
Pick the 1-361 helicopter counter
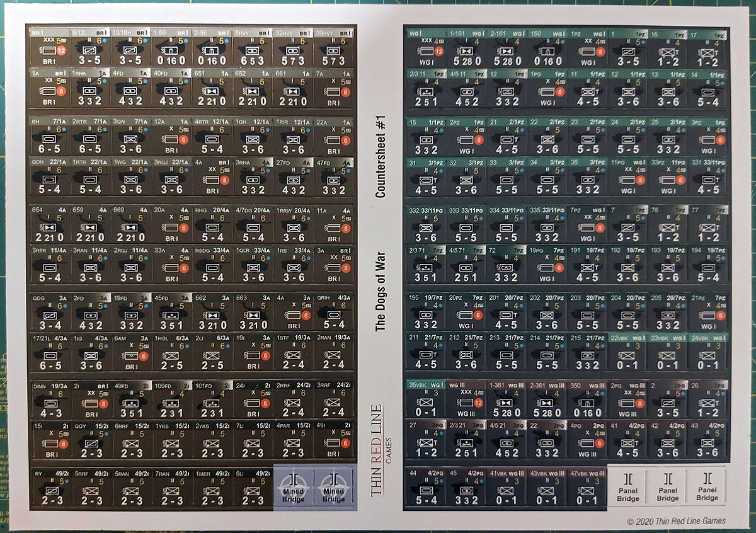(x=507, y=400)
